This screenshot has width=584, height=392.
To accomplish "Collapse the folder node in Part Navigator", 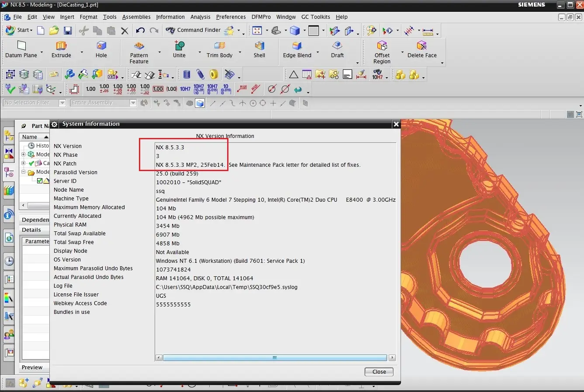I will tap(24, 172).
